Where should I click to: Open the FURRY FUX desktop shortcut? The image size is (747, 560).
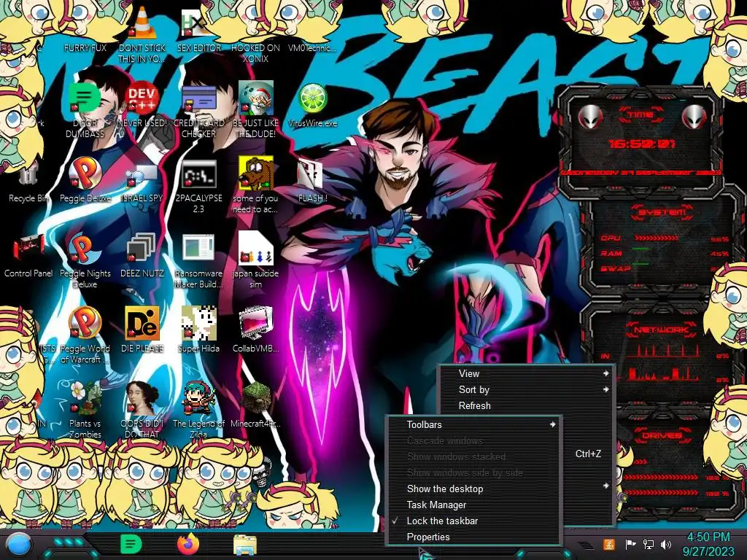click(85, 47)
